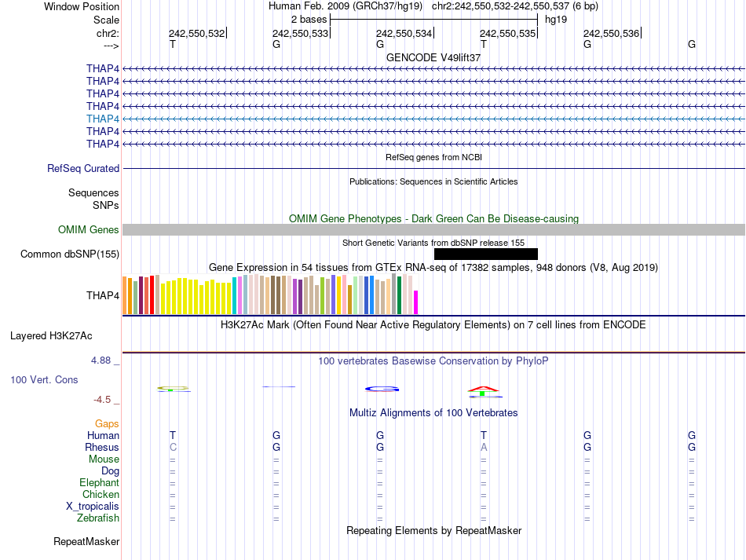Click the -4.5 PhyloP scale minimum
Screen dimensions: 746x560
tap(102, 400)
